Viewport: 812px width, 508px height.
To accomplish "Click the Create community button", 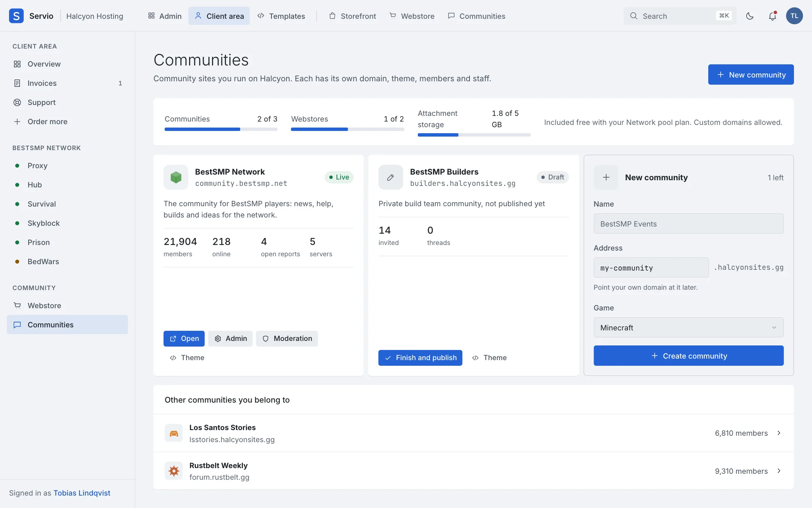I will tap(688, 356).
